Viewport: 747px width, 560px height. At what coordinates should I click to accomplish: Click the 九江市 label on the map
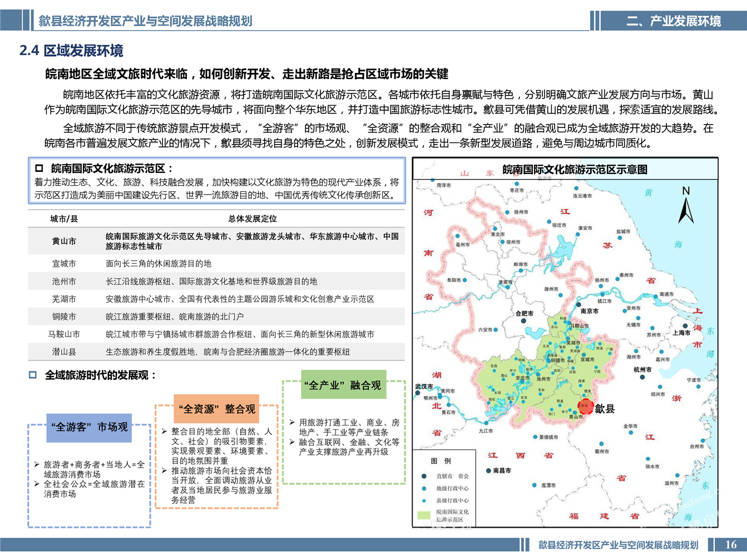pos(486,430)
